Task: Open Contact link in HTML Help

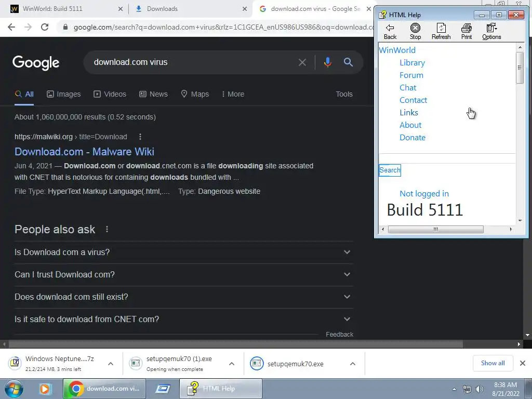Action: (x=413, y=100)
